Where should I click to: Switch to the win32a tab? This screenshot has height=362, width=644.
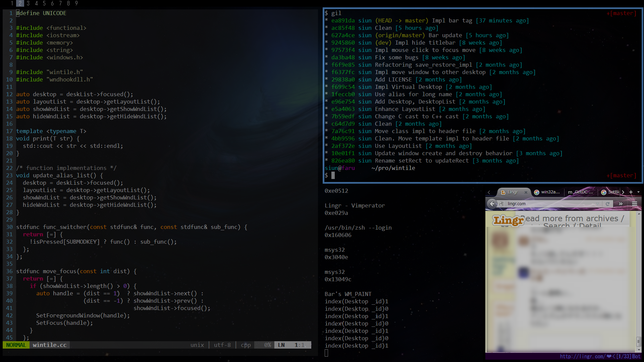(x=550, y=192)
